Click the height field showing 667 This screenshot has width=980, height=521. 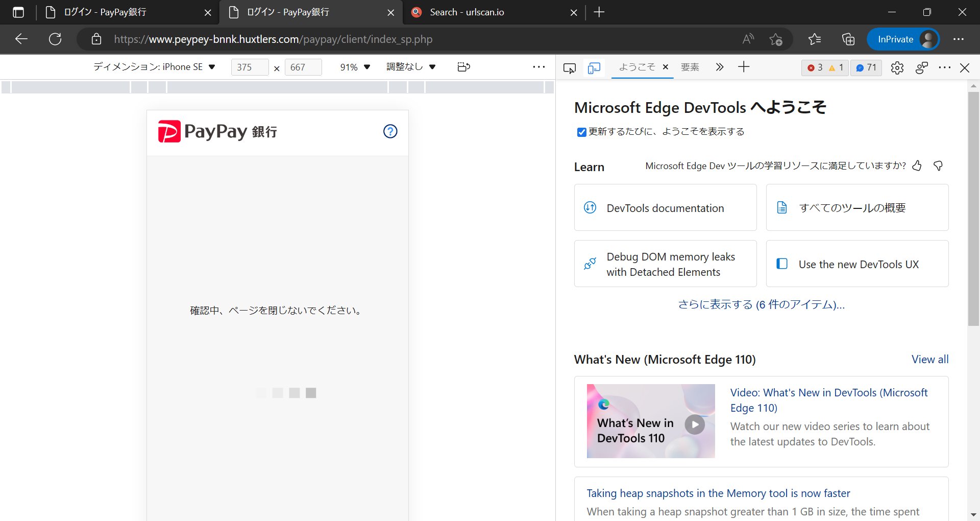(x=303, y=67)
